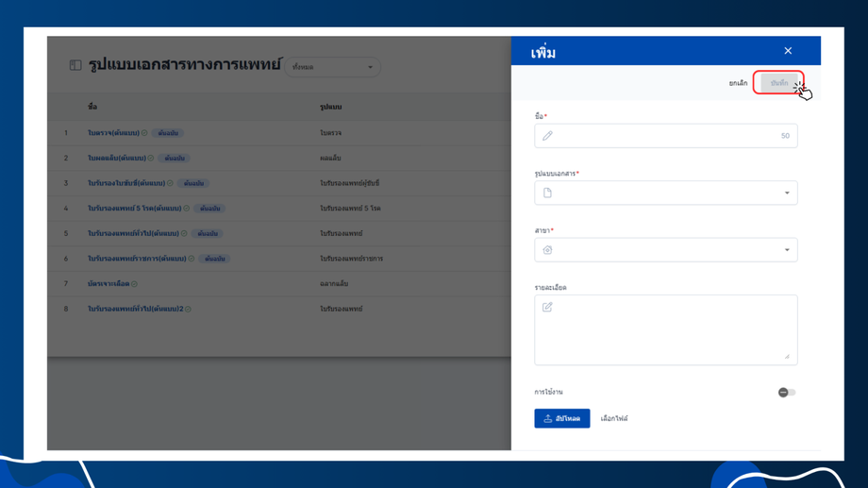The image size is (868, 488).
Task: Click the ผลแล็บ format cell in row 2
Action: (x=330, y=158)
